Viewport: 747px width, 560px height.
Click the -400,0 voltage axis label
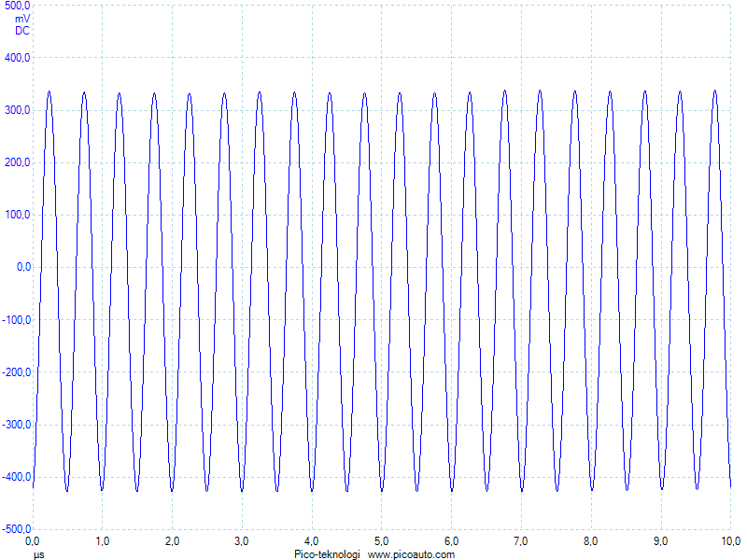[x=16, y=477]
